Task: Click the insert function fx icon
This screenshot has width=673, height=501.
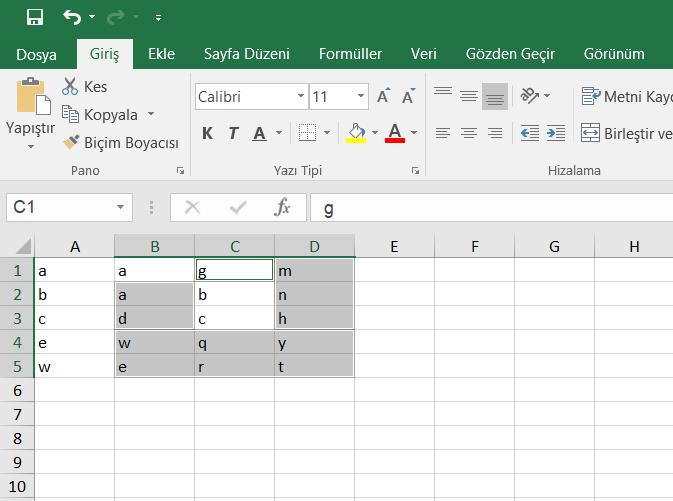Action: (x=282, y=207)
